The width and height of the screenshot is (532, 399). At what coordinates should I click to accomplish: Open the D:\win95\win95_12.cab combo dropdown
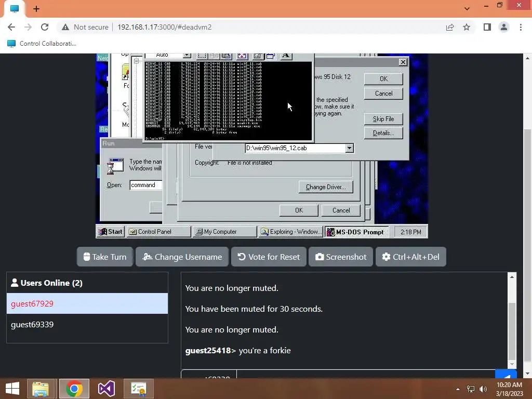(x=349, y=148)
